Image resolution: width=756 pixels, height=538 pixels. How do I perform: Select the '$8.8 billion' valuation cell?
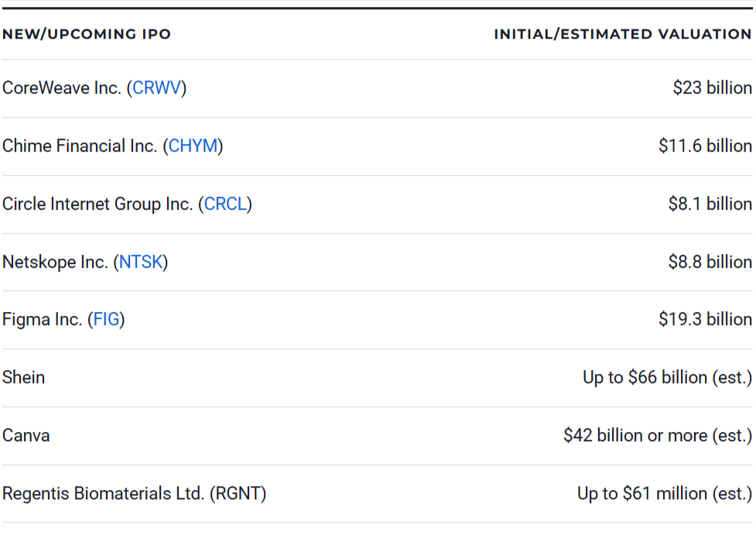[710, 262]
